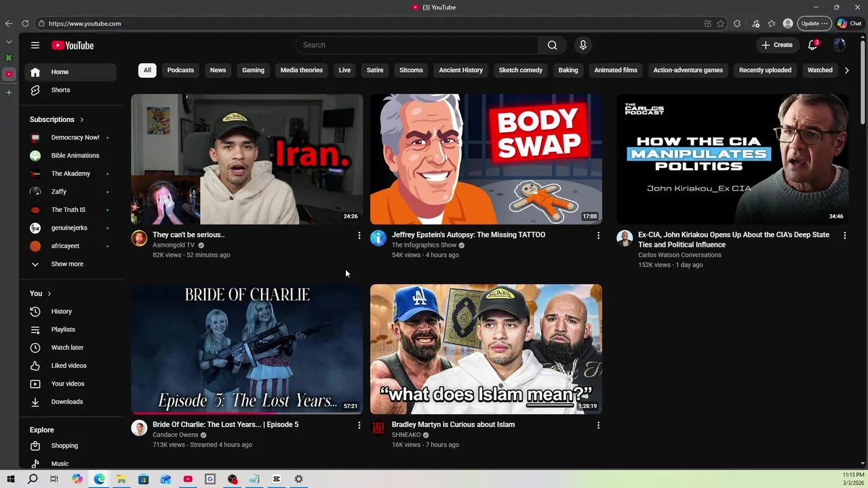Screen dimensions: 868x488
Task: Click the YouTube search field
Action: point(417,45)
